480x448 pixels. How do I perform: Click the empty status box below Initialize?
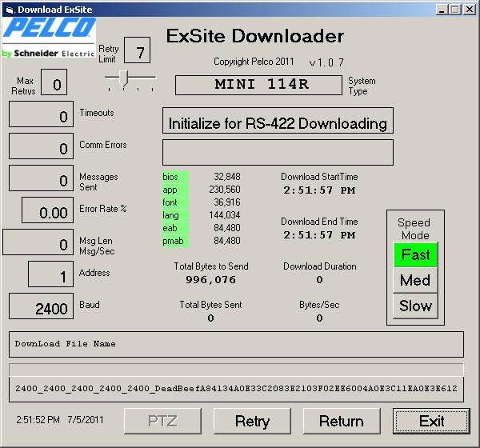pos(278,153)
